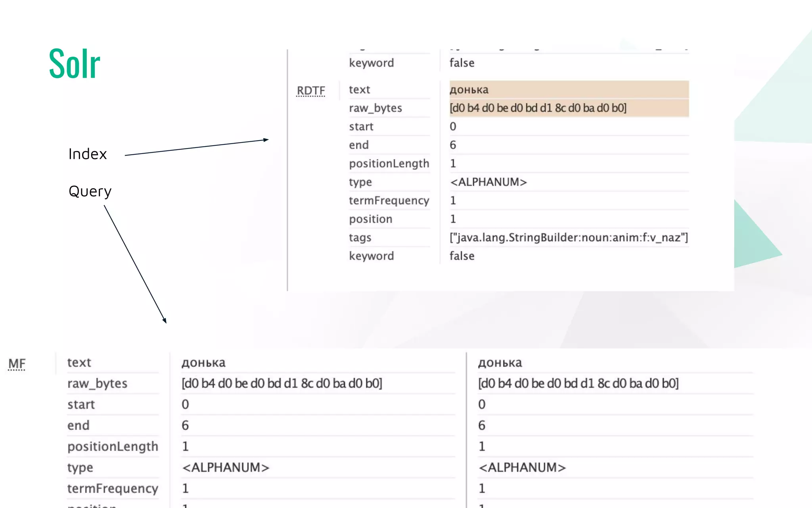Click first-column raw_bytes value in MF section
Screen dimensions: 812x508
(282, 383)
